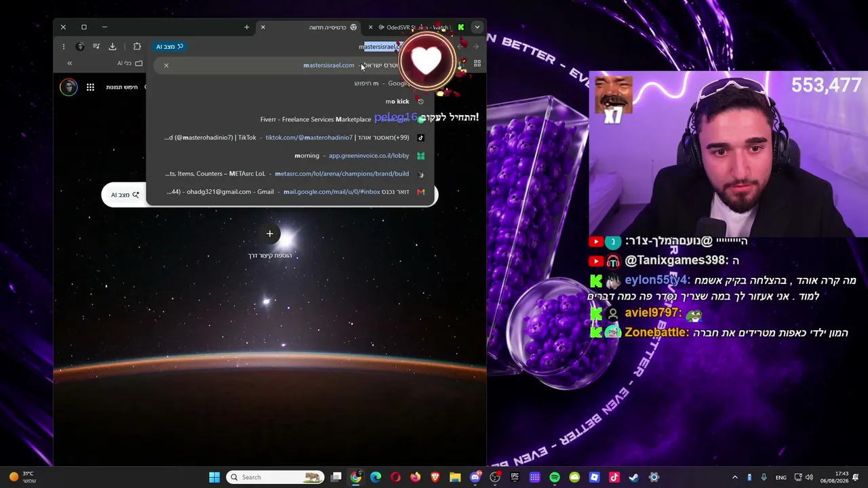Image resolution: width=868 pixels, height=488 pixels.
Task: Open the Gmail inbox suggestion
Action: point(290,192)
